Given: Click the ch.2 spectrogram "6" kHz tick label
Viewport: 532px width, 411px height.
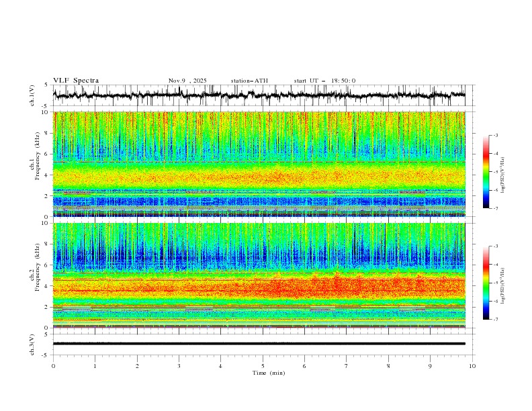Looking at the screenshot, I should pyautogui.click(x=48, y=265).
